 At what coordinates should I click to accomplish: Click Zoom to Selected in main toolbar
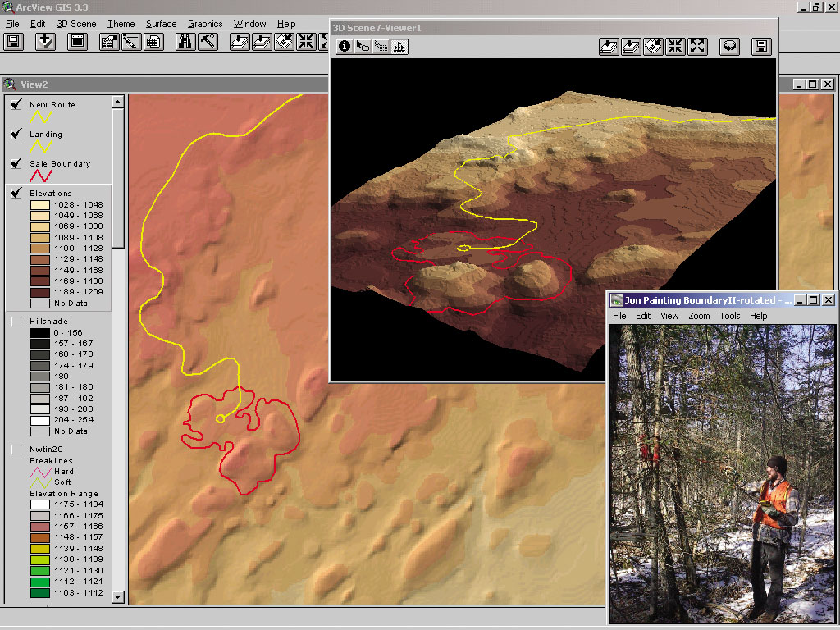tap(284, 42)
